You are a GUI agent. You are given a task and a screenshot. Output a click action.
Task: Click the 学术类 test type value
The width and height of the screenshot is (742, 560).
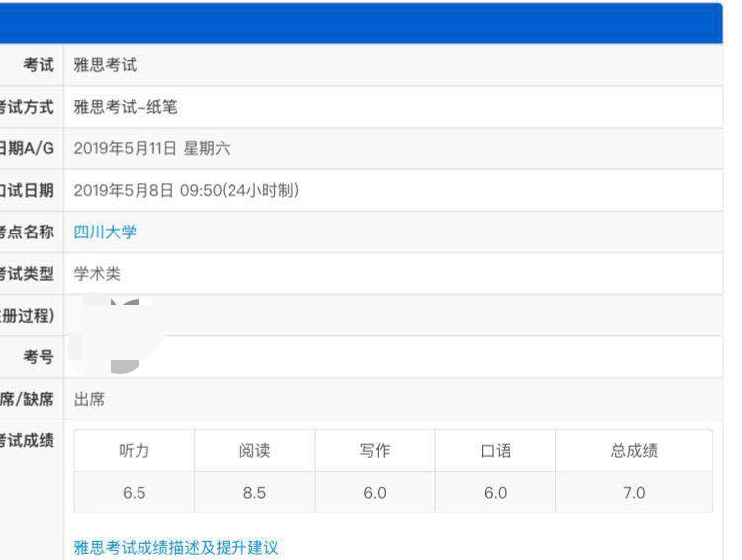[x=97, y=274]
